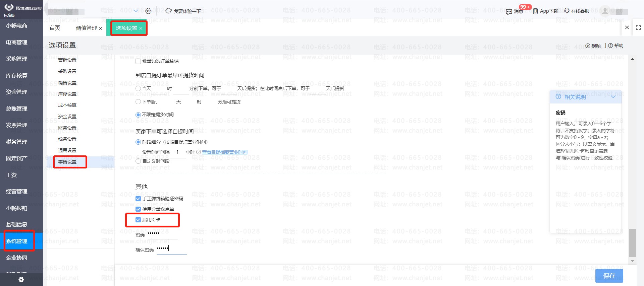The height and width of the screenshot is (286, 644).
Task: Uncheck the 启用IC卡 checkbox
Action: point(138,220)
